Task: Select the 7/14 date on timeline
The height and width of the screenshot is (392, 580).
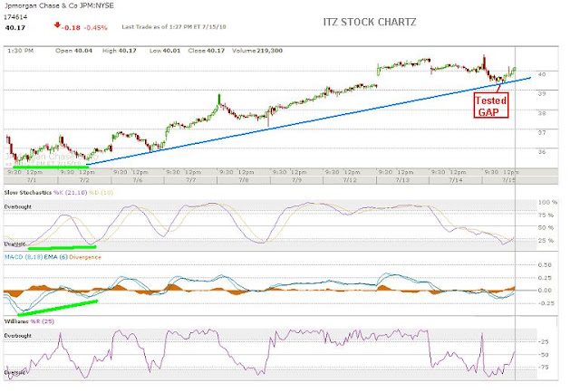Action: tap(456, 180)
